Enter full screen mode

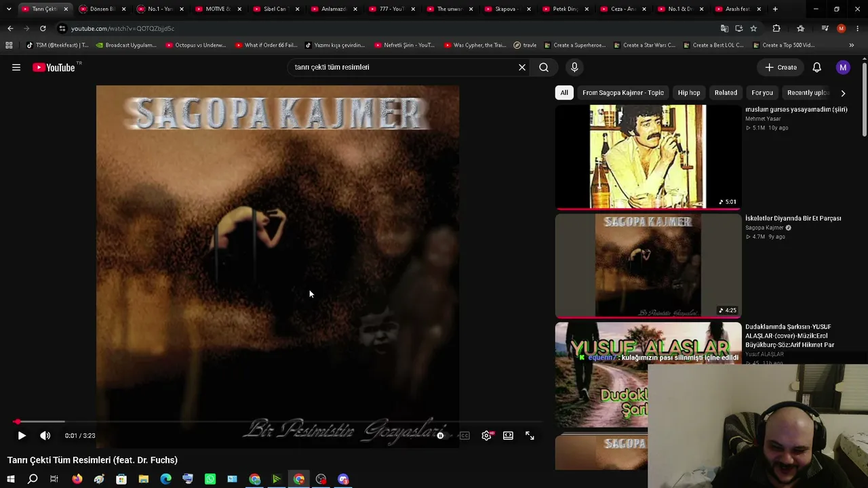point(530,436)
